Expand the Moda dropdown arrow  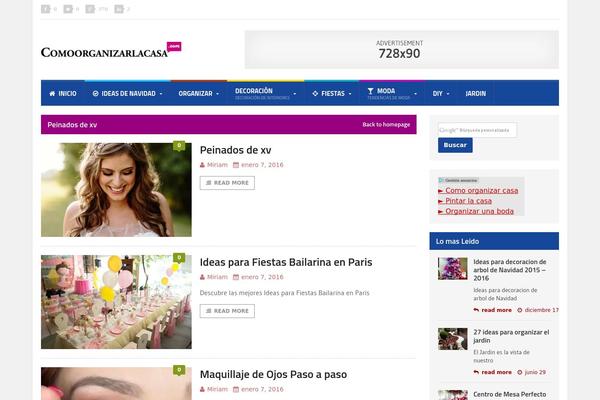(x=416, y=94)
